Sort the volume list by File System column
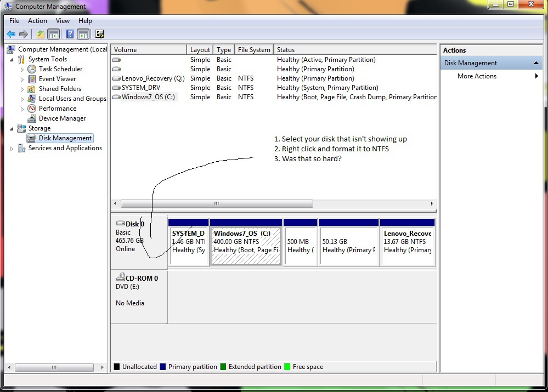 point(253,50)
